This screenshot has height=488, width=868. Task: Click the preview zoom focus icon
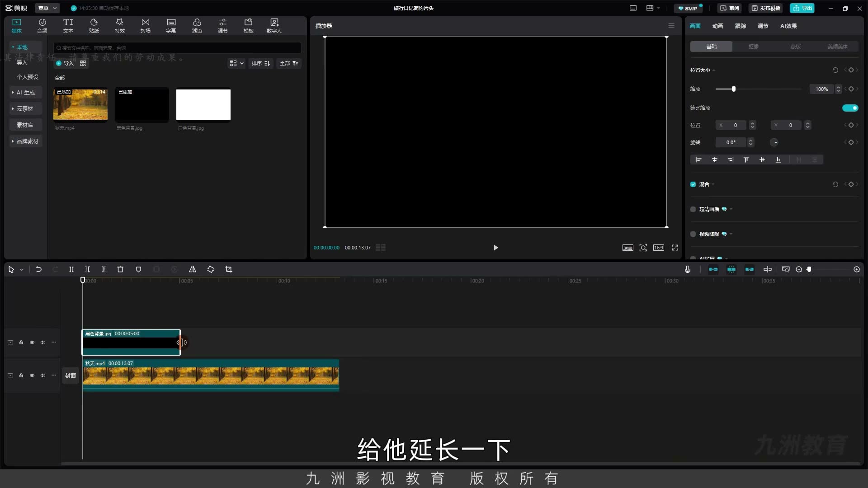point(643,248)
